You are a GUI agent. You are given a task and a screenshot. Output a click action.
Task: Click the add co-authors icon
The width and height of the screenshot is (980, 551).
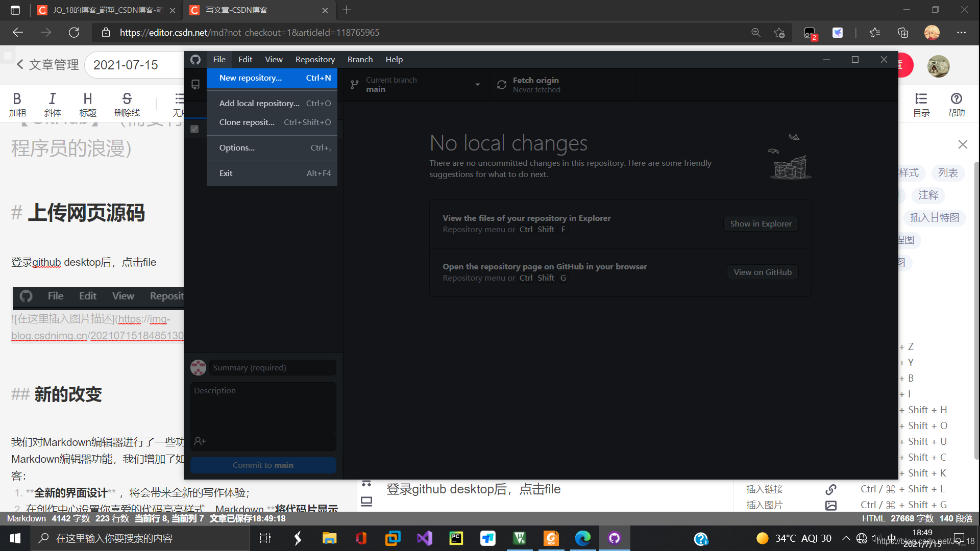pos(200,441)
